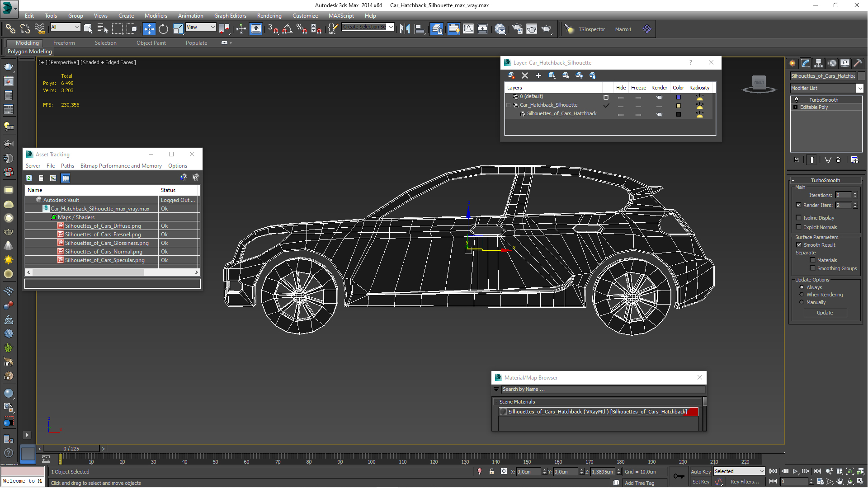Open the Hierarchy command panel tab
The height and width of the screenshot is (488, 868).
coord(819,63)
